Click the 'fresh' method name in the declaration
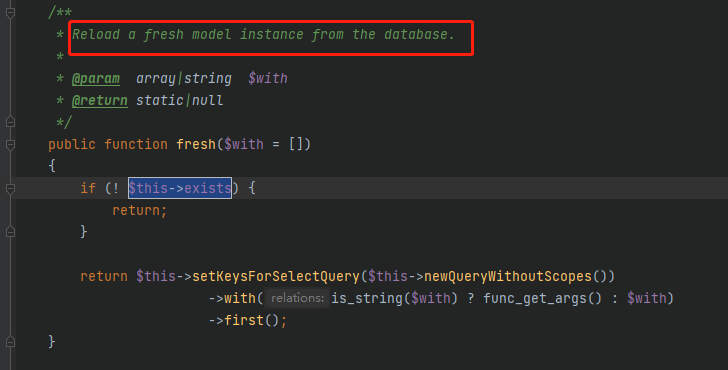 pyautogui.click(x=196, y=144)
